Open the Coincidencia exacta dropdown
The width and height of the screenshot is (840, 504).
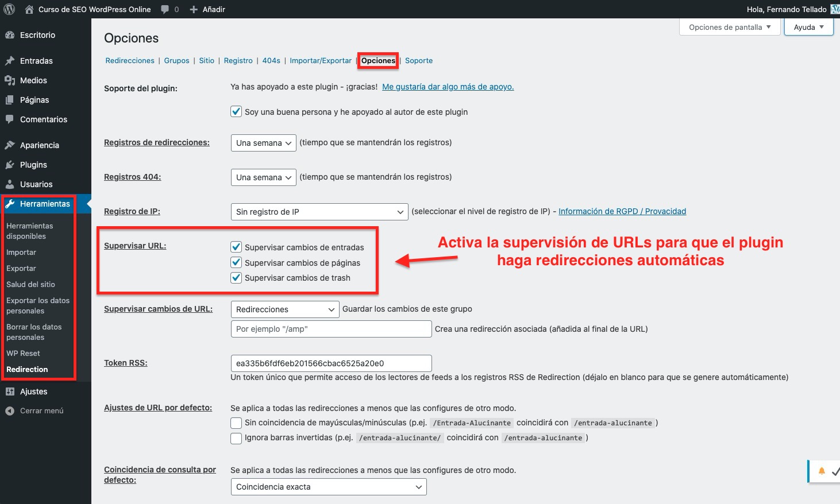pos(328,487)
